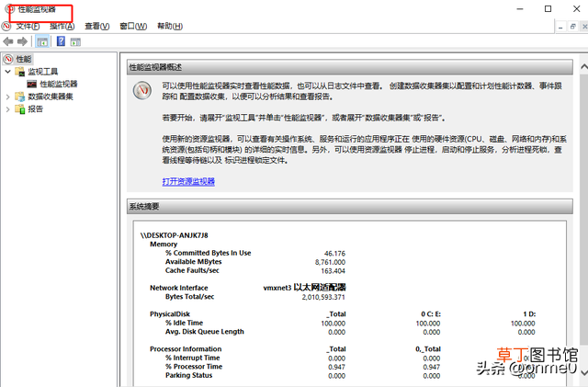Screen dimensions: 588x387
Task: Click the MMC icon left of 文件 menu
Action: [6, 26]
